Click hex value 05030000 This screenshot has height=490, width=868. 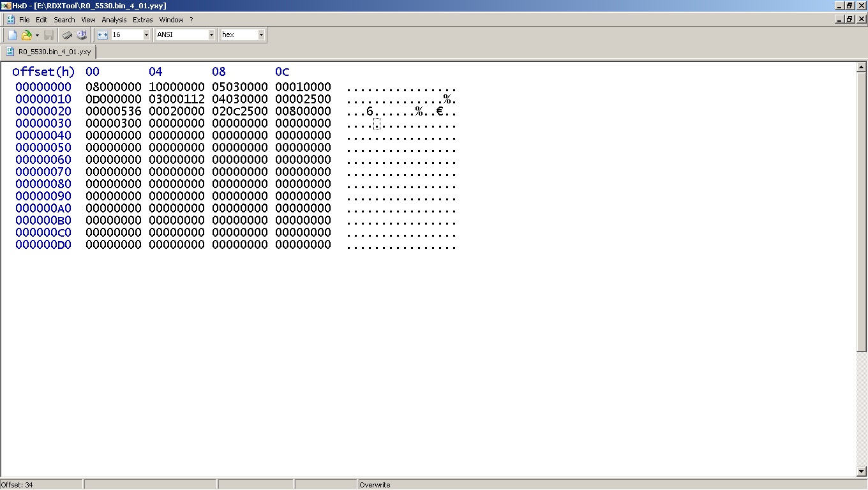click(240, 87)
